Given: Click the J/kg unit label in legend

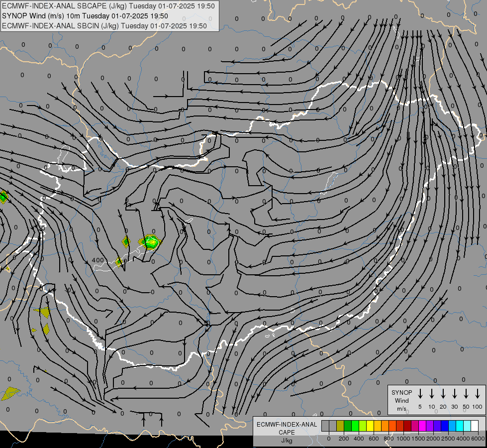Looking at the screenshot, I should [x=287, y=441].
